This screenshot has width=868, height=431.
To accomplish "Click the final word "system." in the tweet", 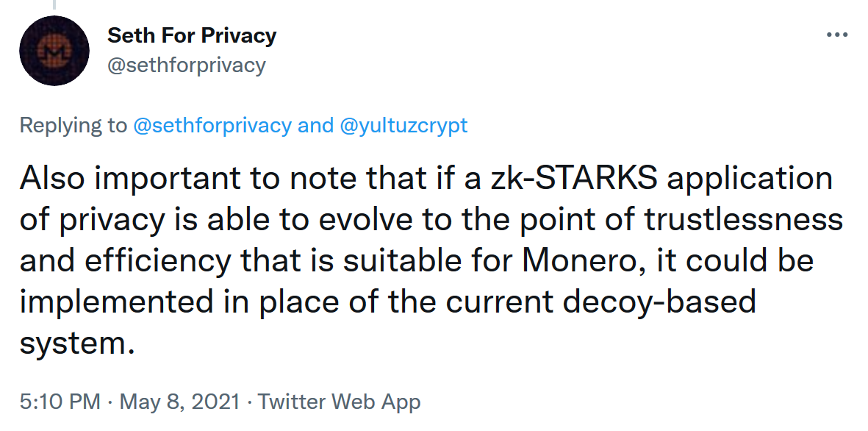I will coord(77,343).
